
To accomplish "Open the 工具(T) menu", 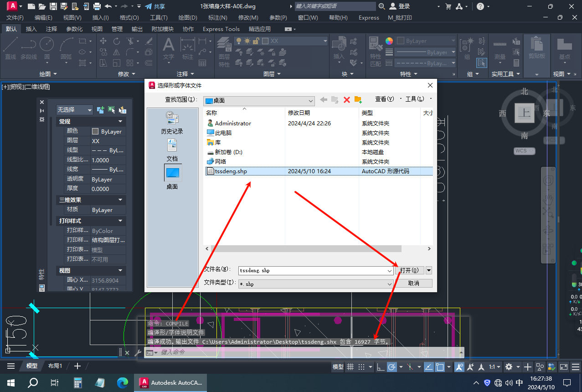I will 159,17.
